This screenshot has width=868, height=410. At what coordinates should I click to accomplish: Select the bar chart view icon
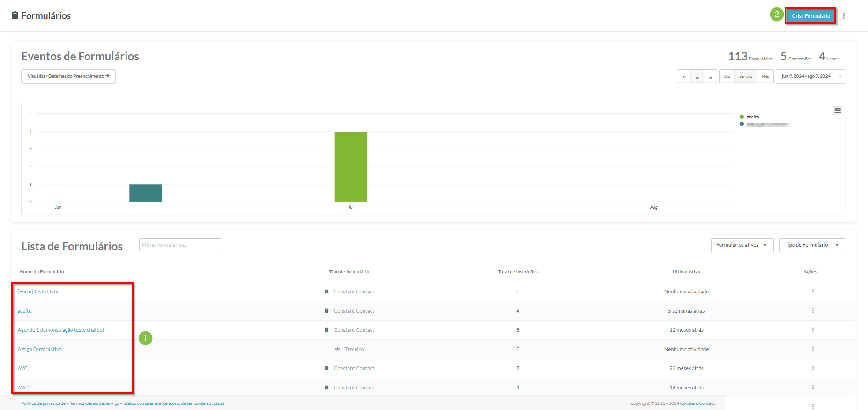697,77
